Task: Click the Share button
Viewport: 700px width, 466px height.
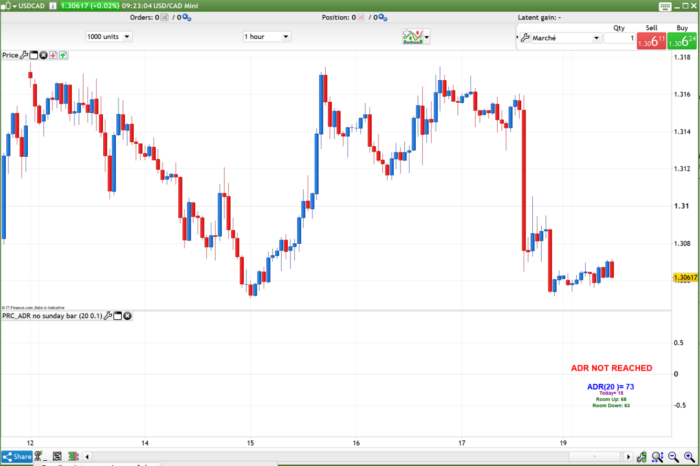Action: [17, 457]
